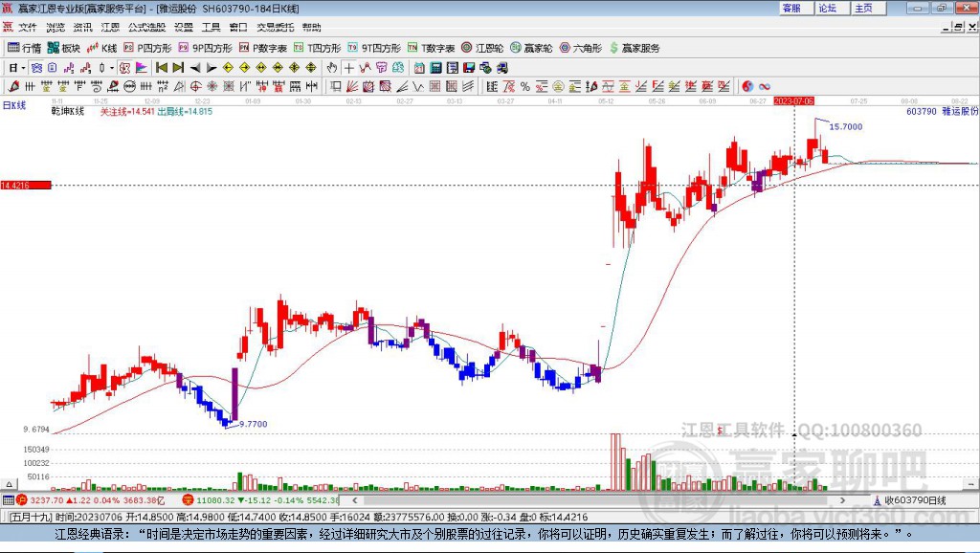Image resolution: width=980 pixels, height=553 pixels.
Task: Click the grid icon at status bar start
Action: click(8, 500)
